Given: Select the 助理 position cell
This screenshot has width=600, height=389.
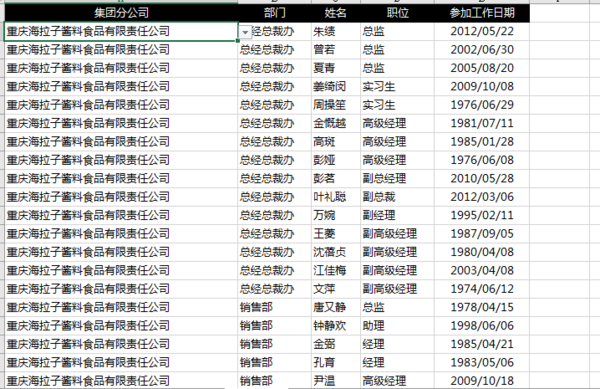Looking at the screenshot, I should tap(397, 326).
